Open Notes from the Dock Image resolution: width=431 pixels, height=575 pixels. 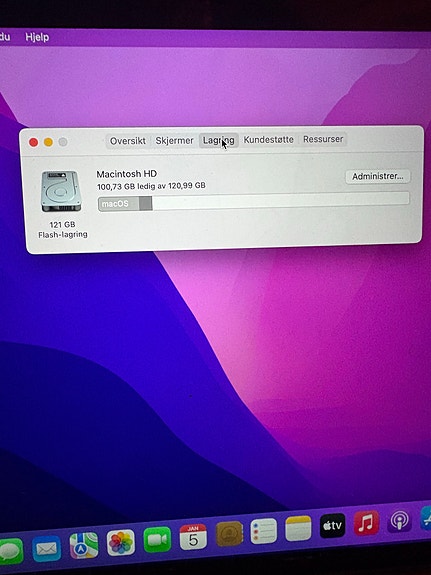click(x=298, y=528)
